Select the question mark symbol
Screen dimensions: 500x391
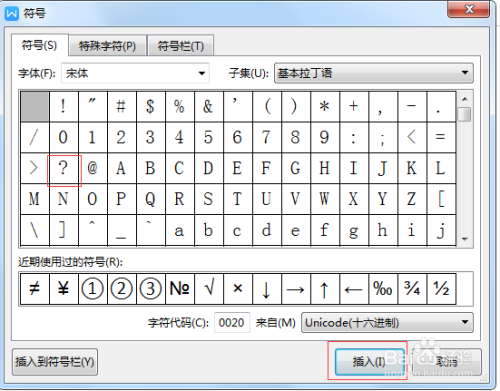(x=64, y=168)
